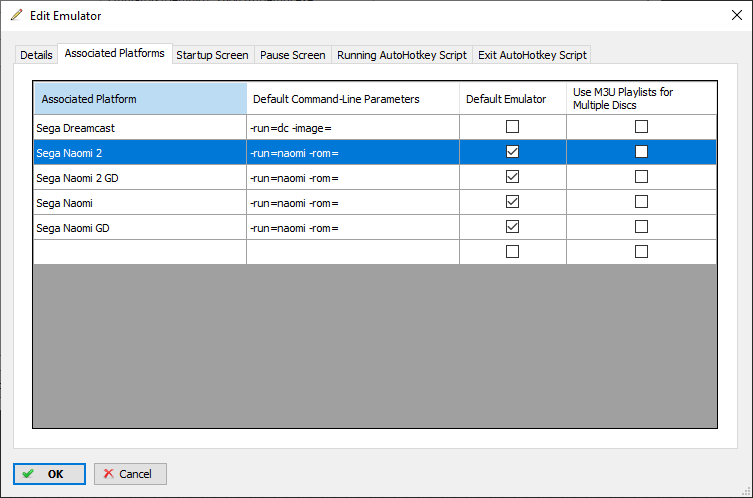Uncheck Default Emulator for Sega Naomi 2
Image resolution: width=753 pixels, height=498 pixels.
(x=512, y=152)
